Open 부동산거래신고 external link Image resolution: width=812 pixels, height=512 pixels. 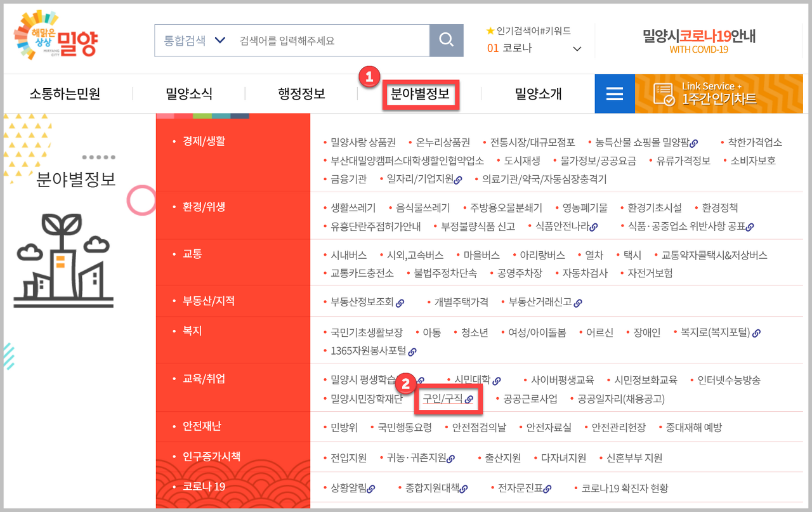[546, 302]
